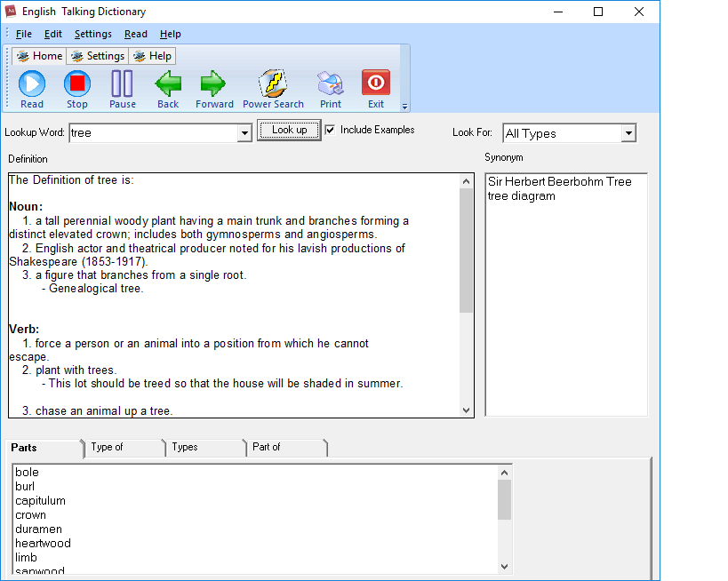Open the Read menu
This screenshot has height=581, width=728.
click(x=136, y=34)
